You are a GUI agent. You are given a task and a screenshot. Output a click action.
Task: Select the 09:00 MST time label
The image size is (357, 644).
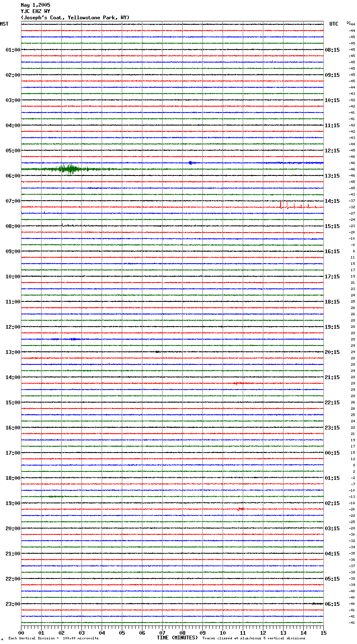(x=13, y=251)
